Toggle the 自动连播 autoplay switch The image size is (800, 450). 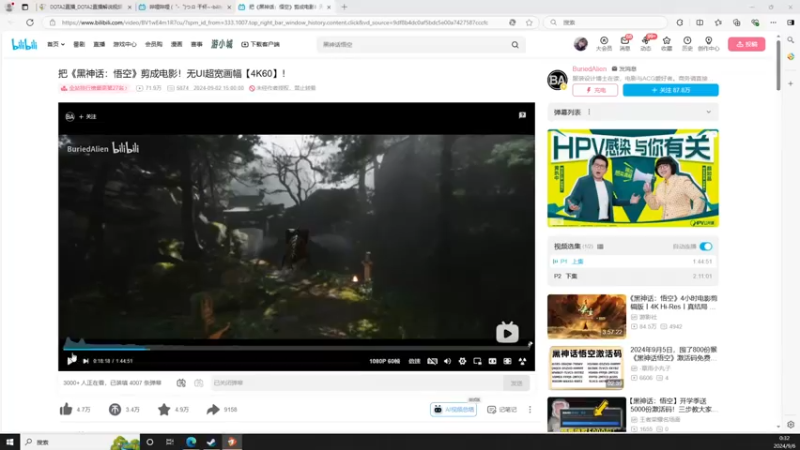(x=706, y=246)
